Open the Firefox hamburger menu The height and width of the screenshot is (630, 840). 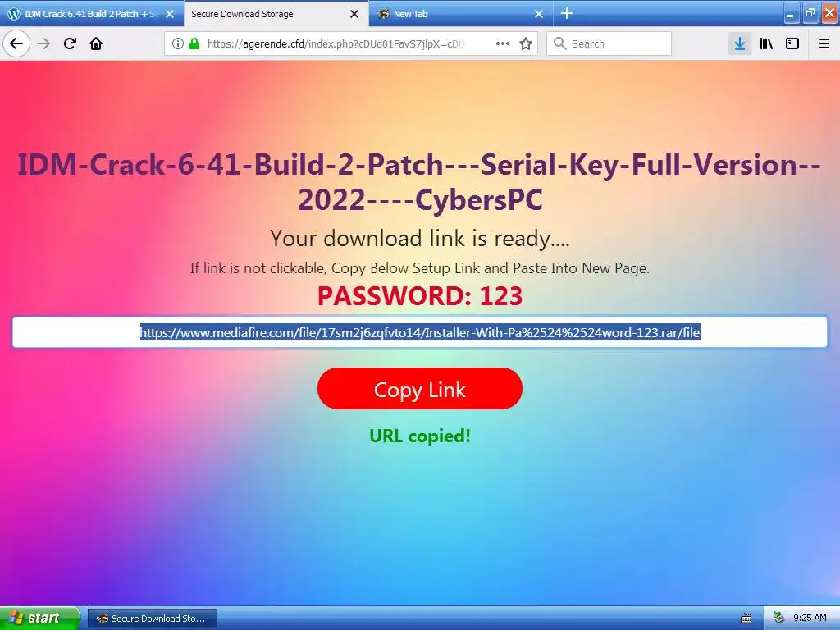(824, 44)
